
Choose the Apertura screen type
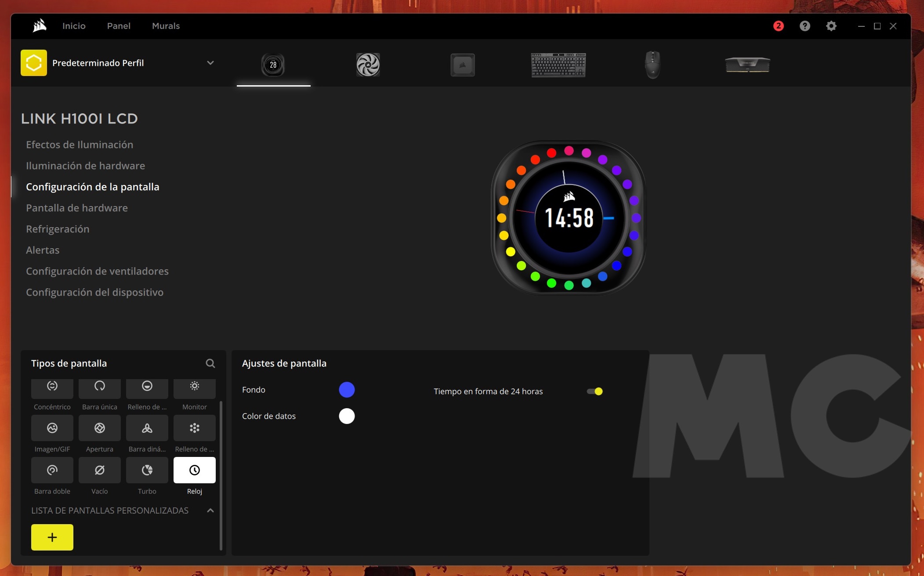pyautogui.click(x=100, y=428)
